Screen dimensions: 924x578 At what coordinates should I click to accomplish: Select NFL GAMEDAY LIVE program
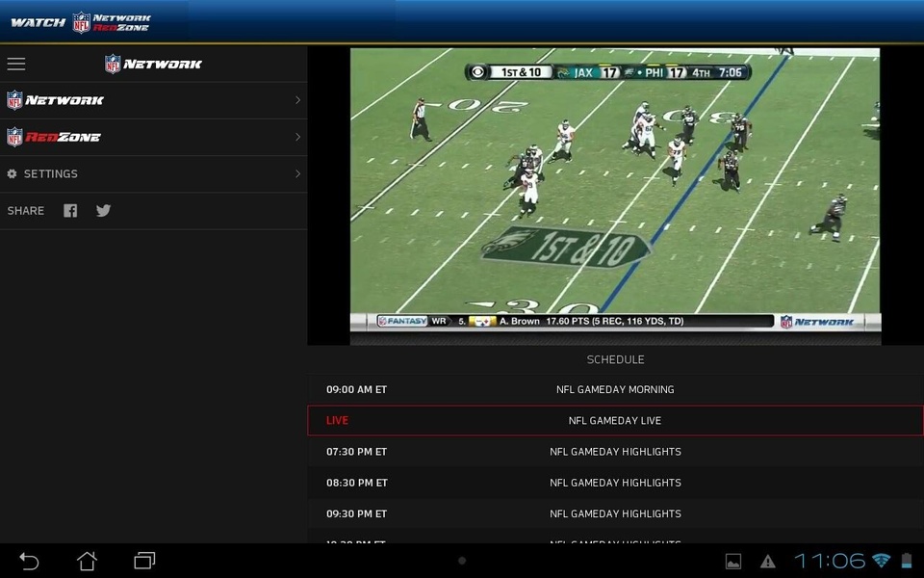(615, 421)
